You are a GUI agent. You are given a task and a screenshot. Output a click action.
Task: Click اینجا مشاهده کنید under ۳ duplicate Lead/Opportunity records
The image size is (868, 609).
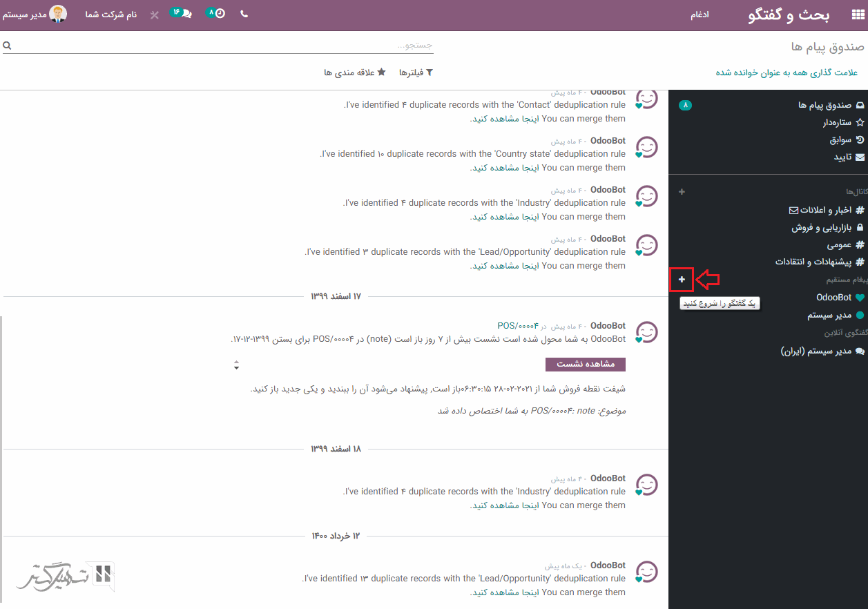tap(504, 266)
